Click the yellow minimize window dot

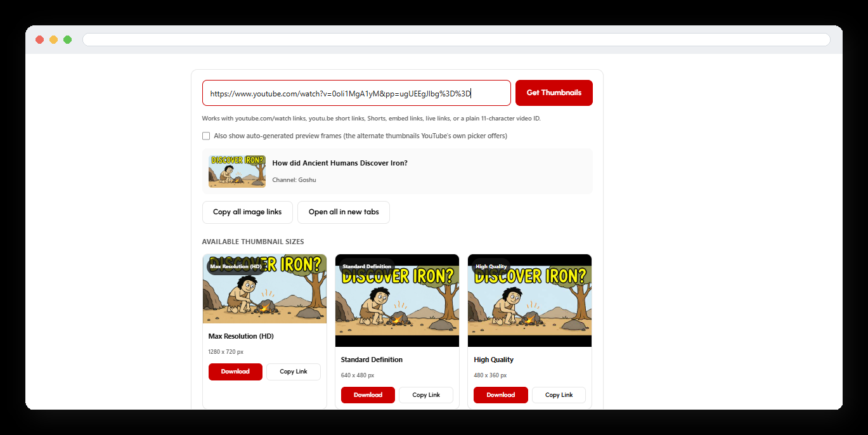tap(53, 40)
